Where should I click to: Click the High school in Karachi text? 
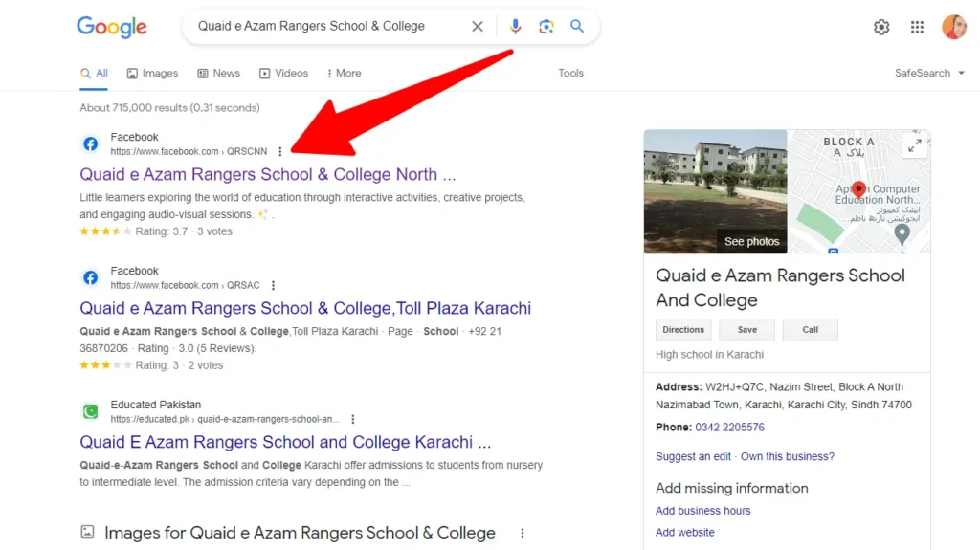pyautogui.click(x=709, y=354)
